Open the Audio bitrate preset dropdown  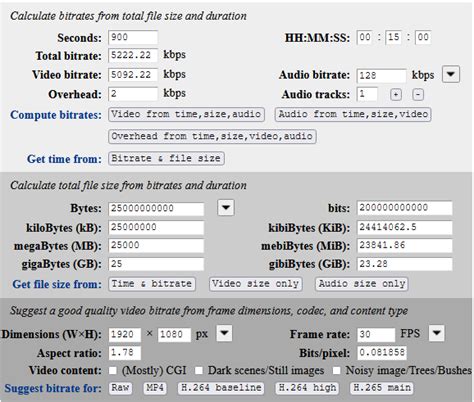click(451, 74)
